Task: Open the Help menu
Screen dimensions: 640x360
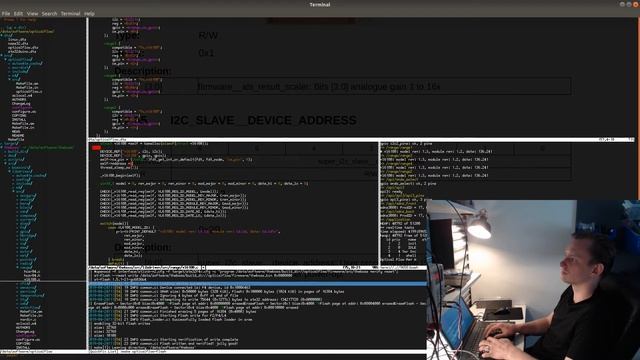Action: (x=89, y=13)
